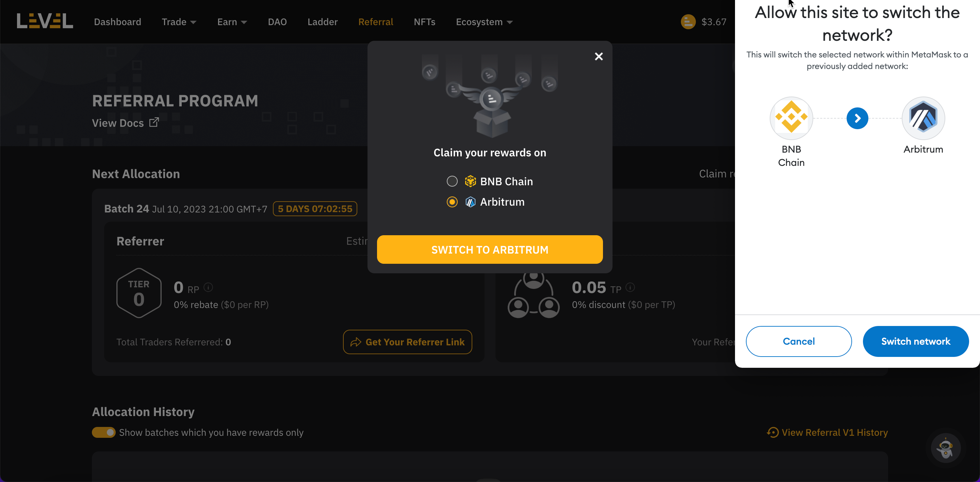
Task: Click the Arbitrum network logo in MetaMask
Action: 923,118
